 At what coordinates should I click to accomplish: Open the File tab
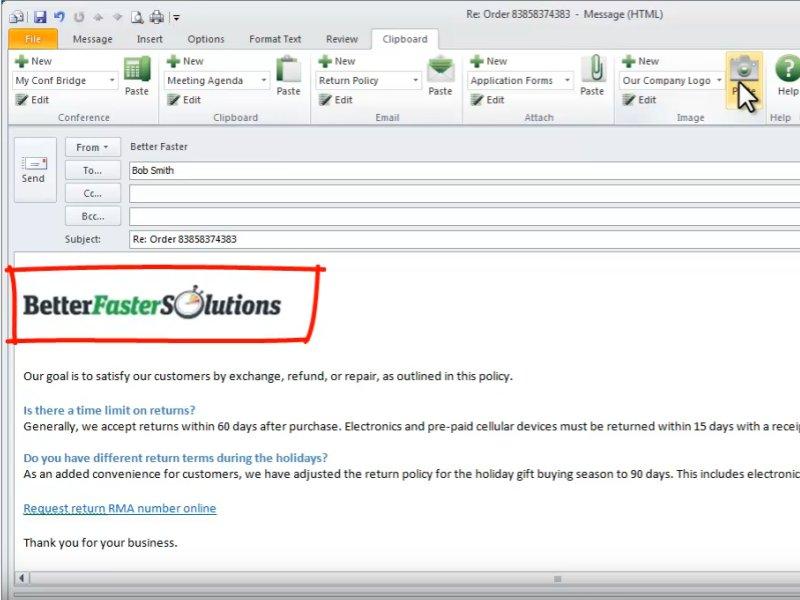click(x=33, y=39)
